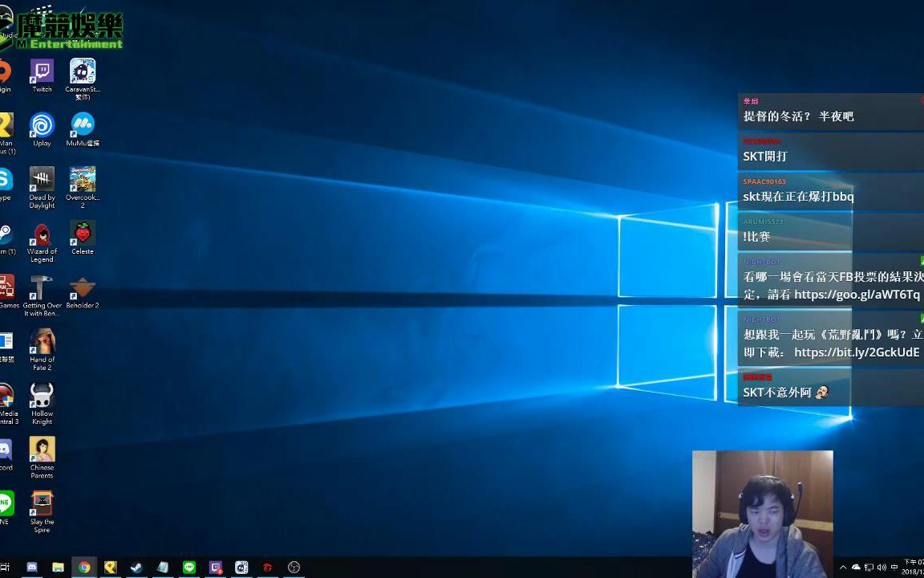Launch the Overcooked 2 desktop shortcut
The height and width of the screenshot is (578, 924).
point(83,188)
